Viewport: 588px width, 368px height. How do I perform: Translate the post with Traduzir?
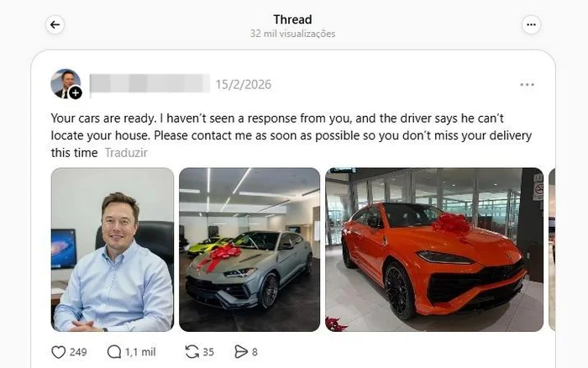click(x=126, y=153)
